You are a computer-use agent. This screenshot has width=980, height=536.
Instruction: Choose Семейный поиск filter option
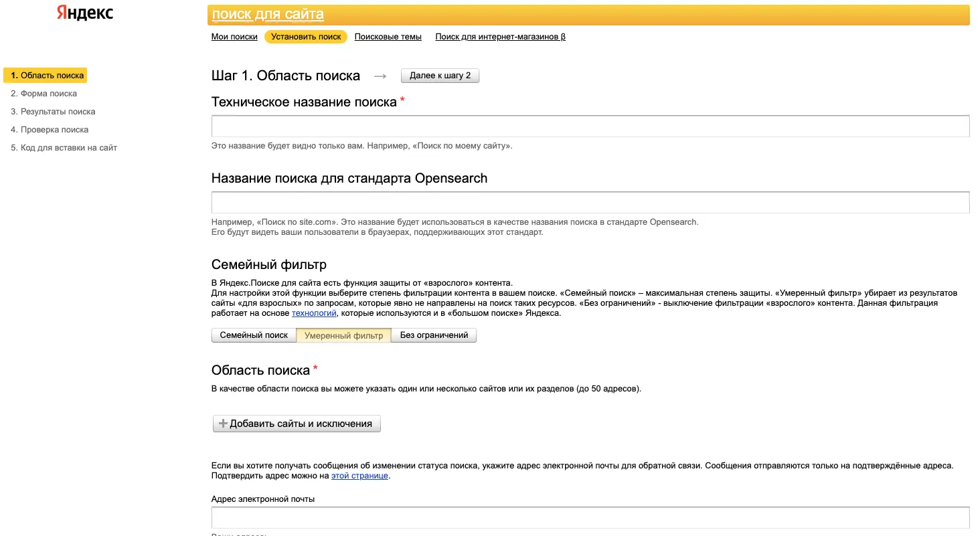pyautogui.click(x=254, y=335)
